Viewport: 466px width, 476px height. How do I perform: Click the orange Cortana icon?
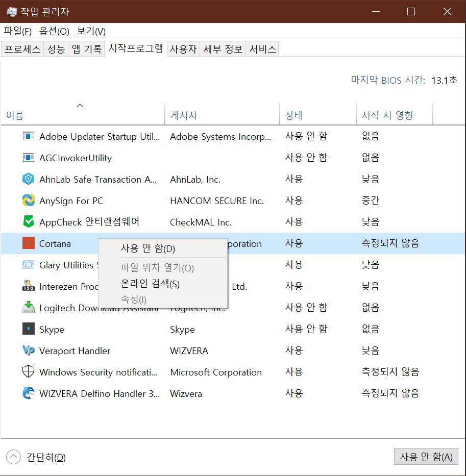28,243
